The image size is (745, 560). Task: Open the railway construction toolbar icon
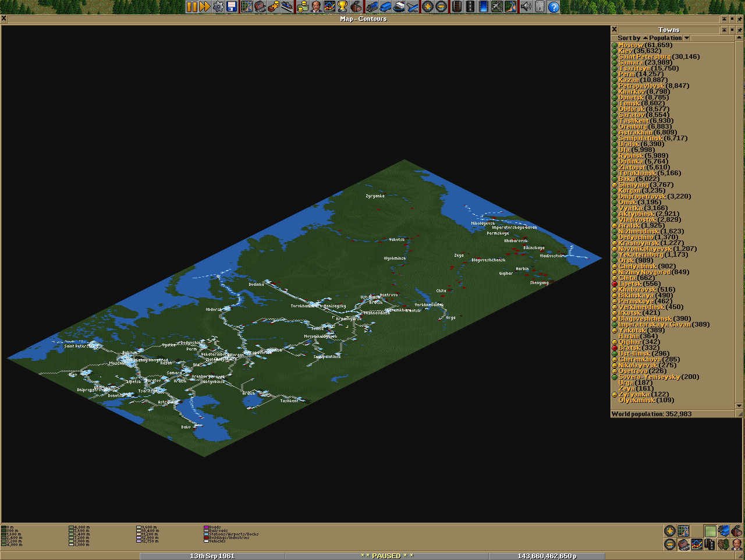pyautogui.click(x=457, y=6)
